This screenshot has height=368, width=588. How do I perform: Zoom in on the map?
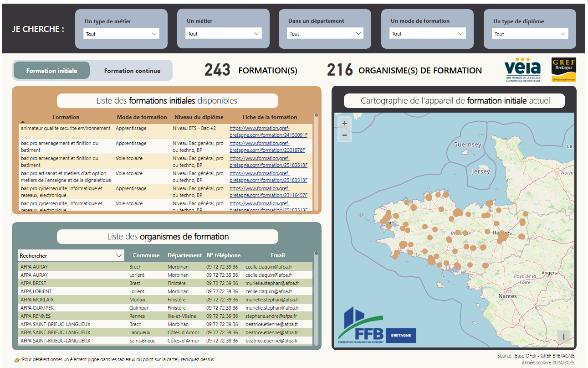[x=344, y=124]
